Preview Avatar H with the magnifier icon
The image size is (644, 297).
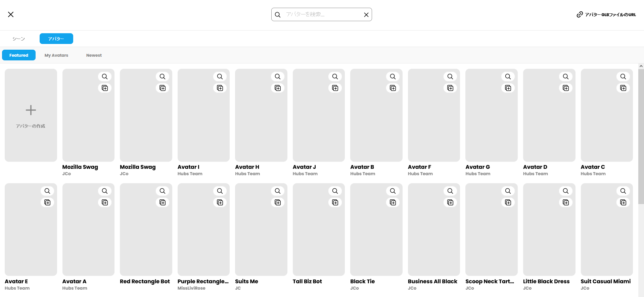(x=278, y=77)
